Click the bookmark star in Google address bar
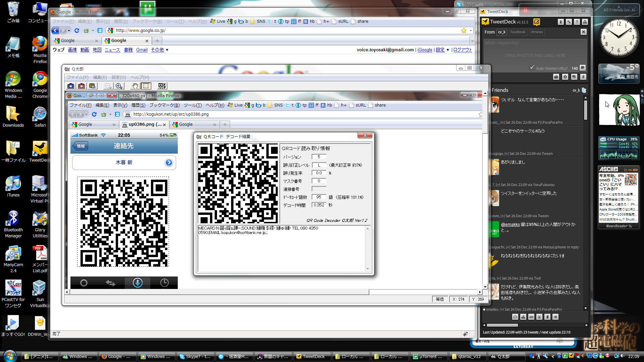The height and width of the screenshot is (362, 644). point(464,31)
